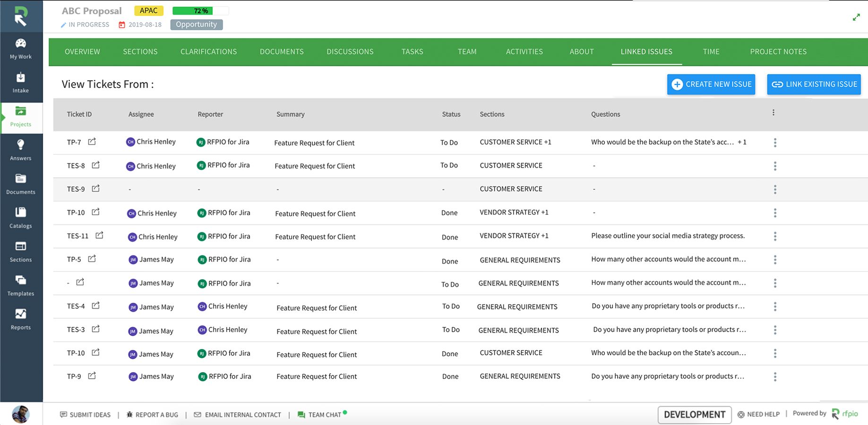This screenshot has width=868, height=425.
Task: Click the user profile avatar
Action: (x=21, y=414)
